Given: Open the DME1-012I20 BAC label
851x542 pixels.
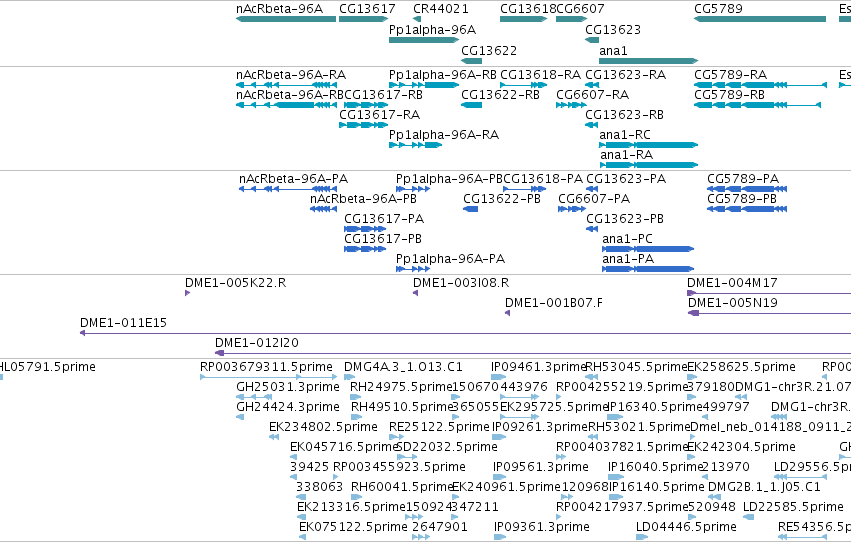Looking at the screenshot, I should tap(256, 343).
